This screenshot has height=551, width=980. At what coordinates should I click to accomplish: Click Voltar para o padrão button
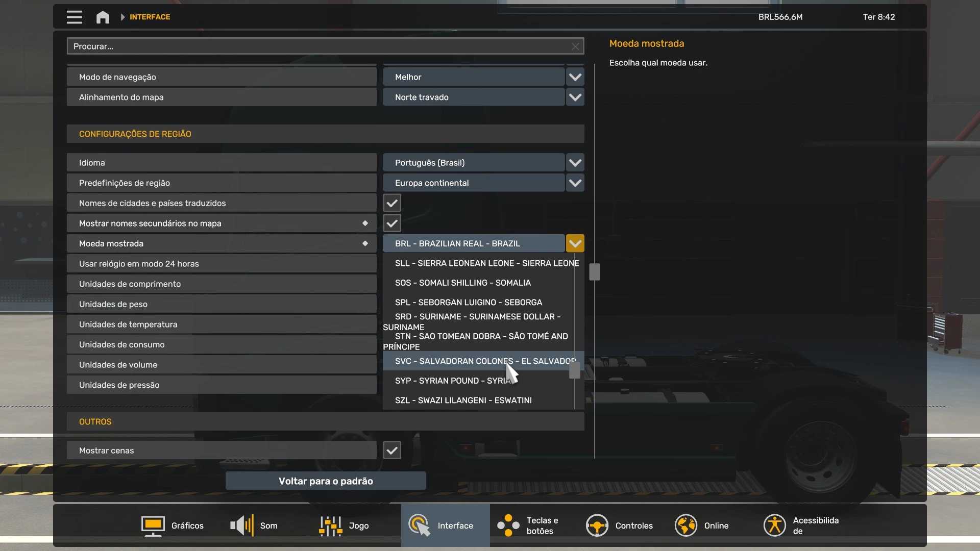[x=326, y=481]
